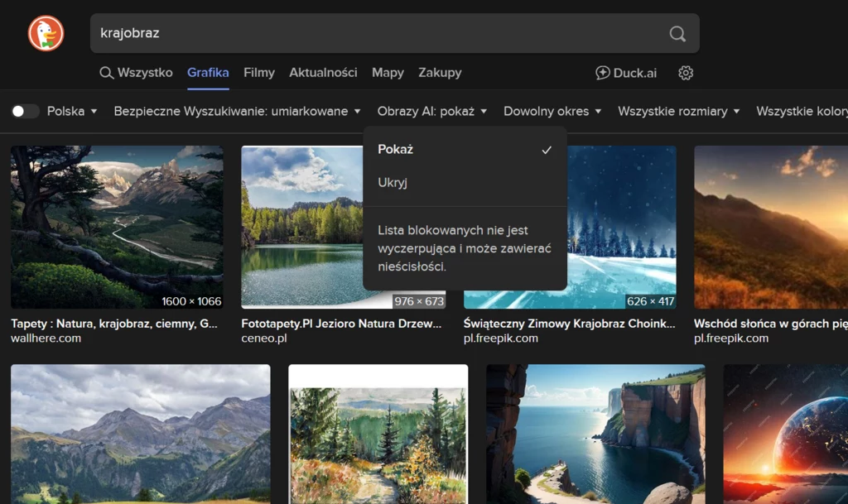The image size is (848, 504).
Task: Collapse the Obrazy AI: pokaż dropdown
Action: tap(431, 111)
